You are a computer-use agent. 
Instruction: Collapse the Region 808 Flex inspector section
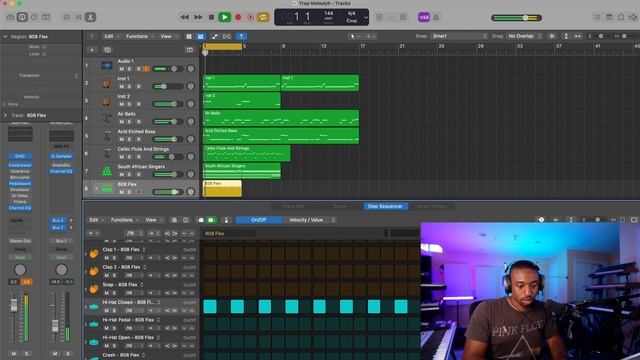[5, 37]
